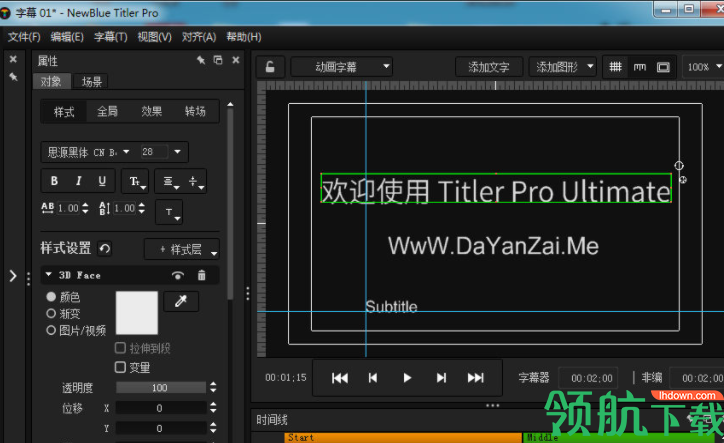Close the properties panel
The image size is (724, 443).
point(235,60)
